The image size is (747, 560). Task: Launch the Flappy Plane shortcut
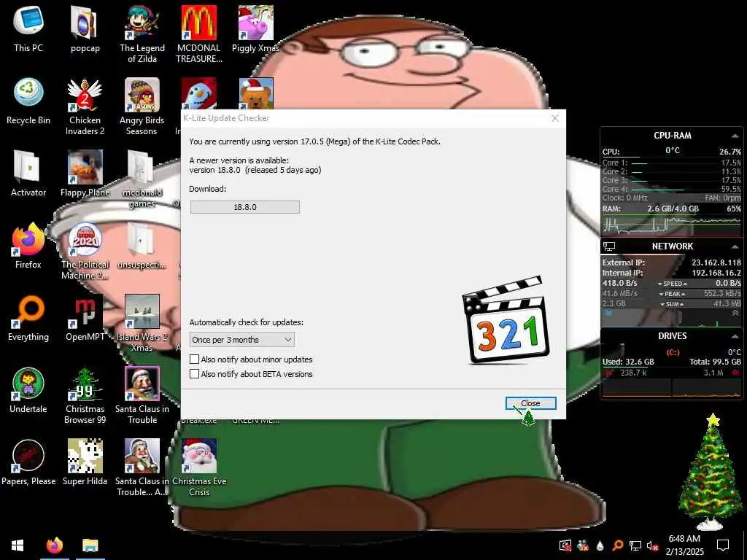pos(85,174)
